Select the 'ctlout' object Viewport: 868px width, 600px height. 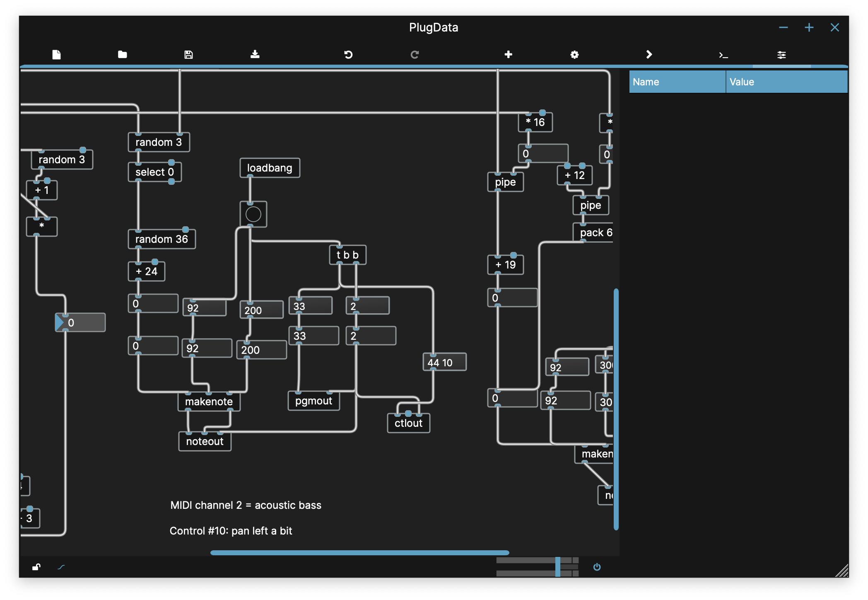(408, 423)
